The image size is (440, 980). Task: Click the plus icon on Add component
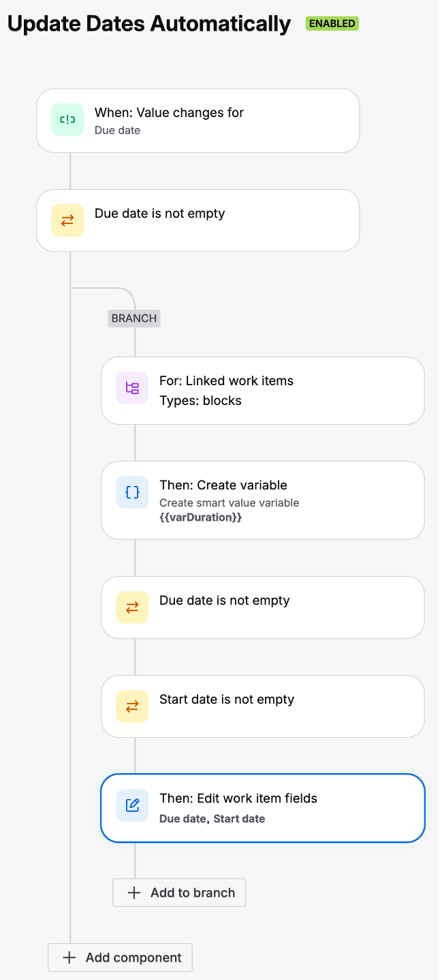coord(68,957)
